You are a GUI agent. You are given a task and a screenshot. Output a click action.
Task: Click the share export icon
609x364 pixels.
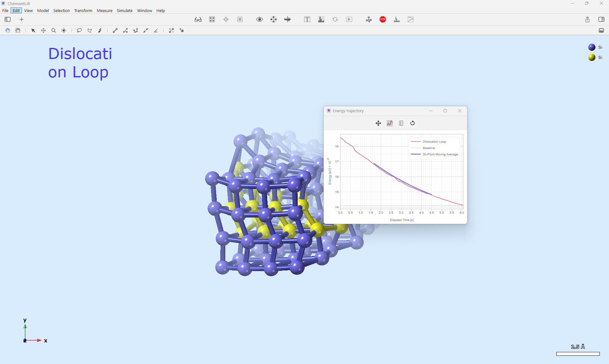coord(587,19)
